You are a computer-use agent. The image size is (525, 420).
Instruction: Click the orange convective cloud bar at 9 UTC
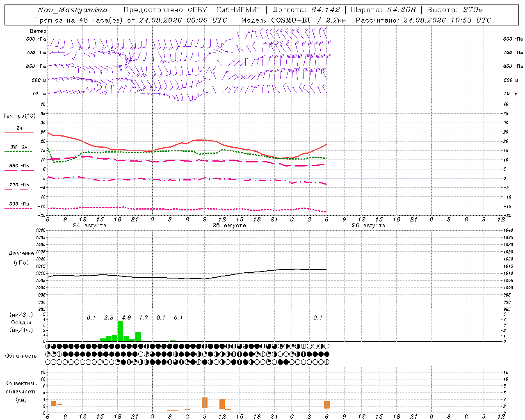point(205,402)
